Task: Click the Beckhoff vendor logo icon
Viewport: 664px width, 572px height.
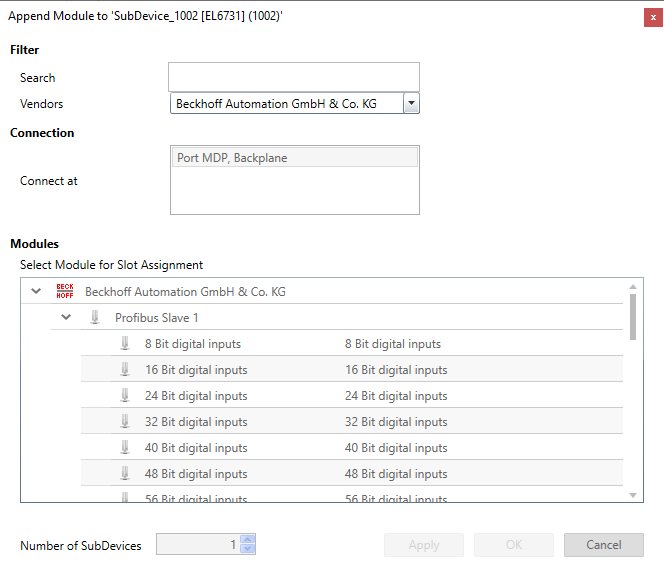Action: coord(65,292)
